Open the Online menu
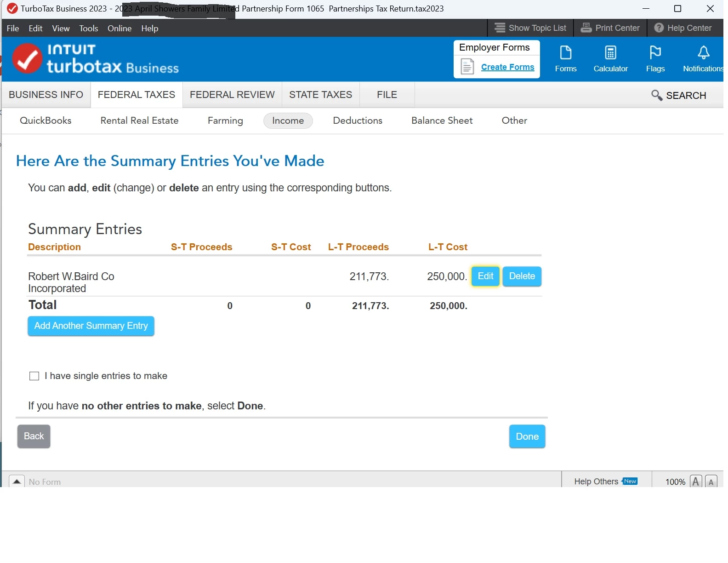This screenshot has height=563, width=728. click(x=119, y=28)
